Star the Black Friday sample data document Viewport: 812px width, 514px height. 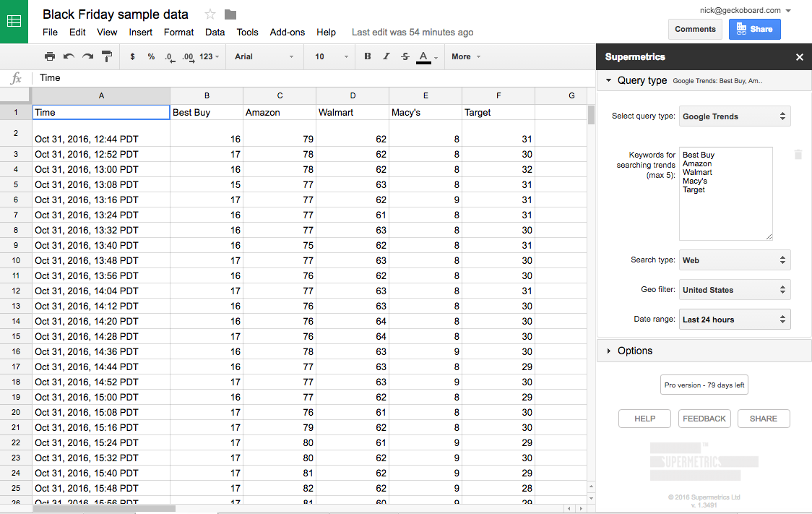pyautogui.click(x=210, y=14)
